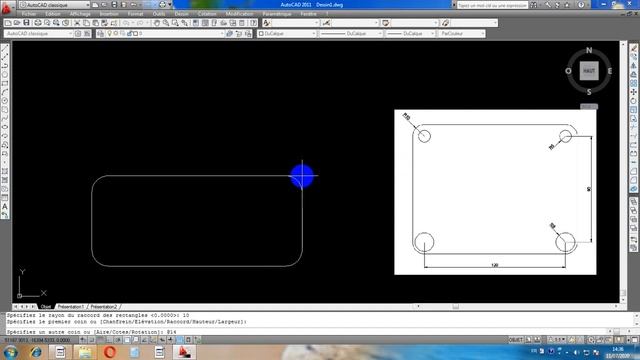Open the Edition menu
Viewport: 640px width, 360px height.
[53, 14]
